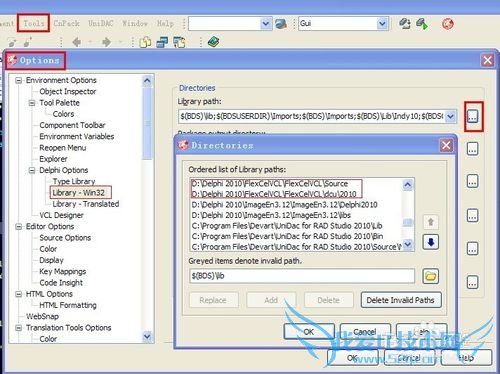Click the back navigation arrow icon

click(x=77, y=42)
